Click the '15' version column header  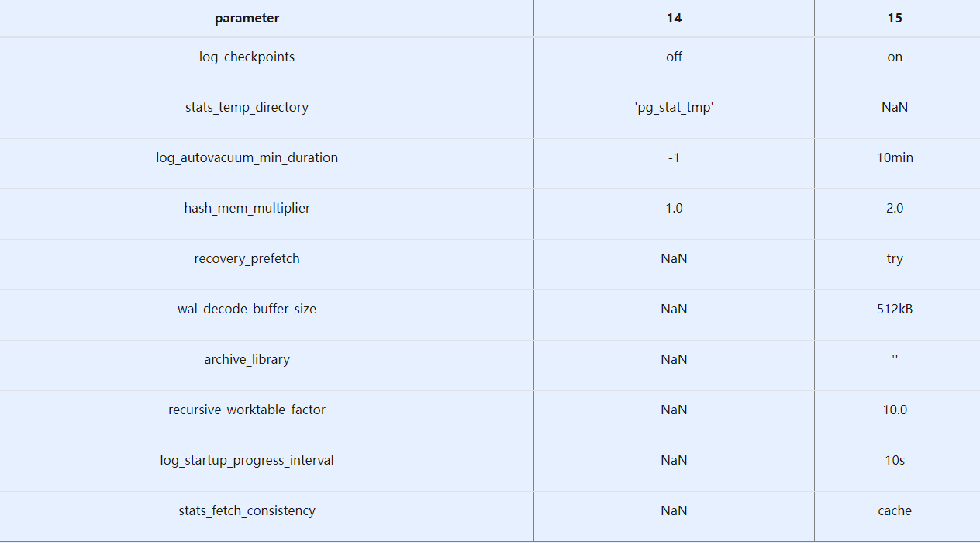point(895,18)
